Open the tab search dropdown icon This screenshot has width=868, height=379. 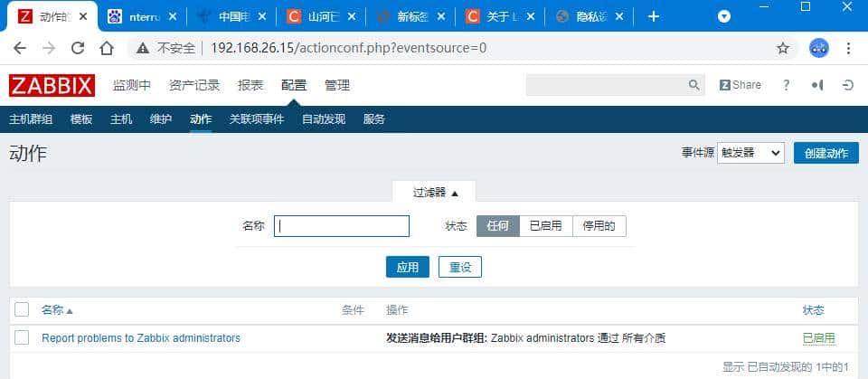click(x=724, y=16)
